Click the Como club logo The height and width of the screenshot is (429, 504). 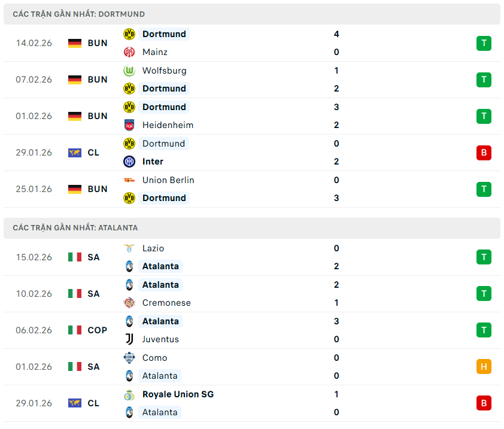(129, 358)
